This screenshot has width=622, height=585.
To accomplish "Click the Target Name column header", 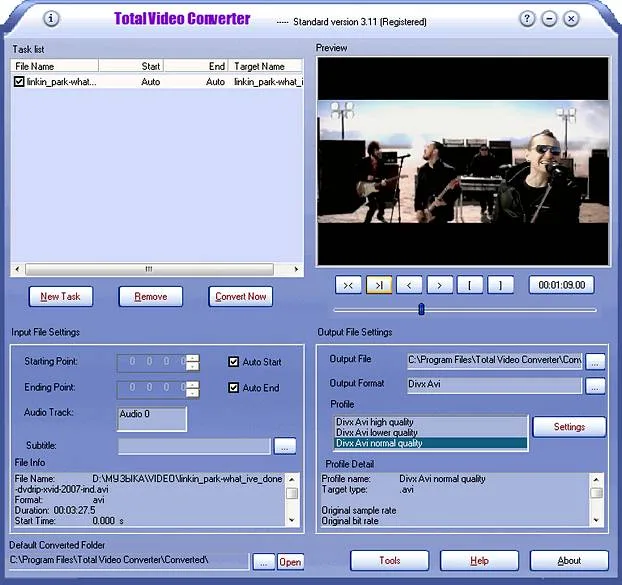I will point(266,66).
